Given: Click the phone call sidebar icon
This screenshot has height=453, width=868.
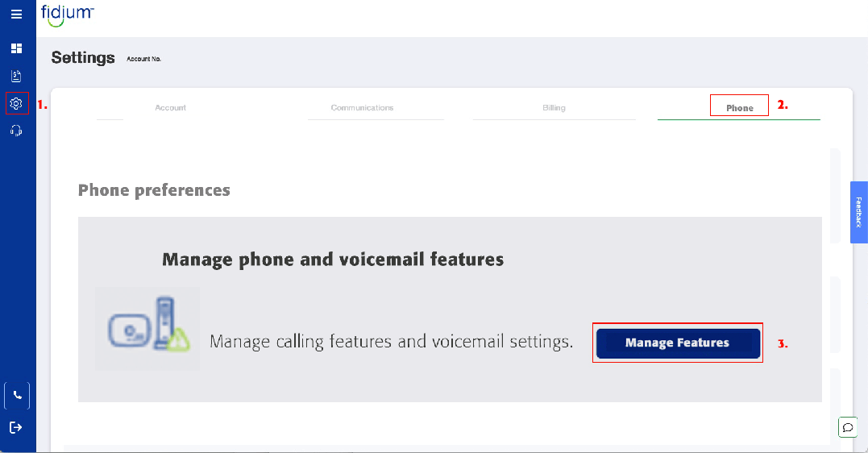Looking at the screenshot, I should click(x=17, y=396).
